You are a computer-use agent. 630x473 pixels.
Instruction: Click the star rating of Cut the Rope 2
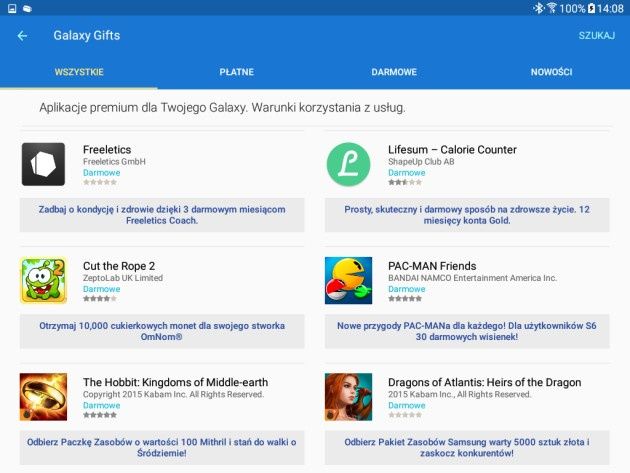(x=100, y=299)
